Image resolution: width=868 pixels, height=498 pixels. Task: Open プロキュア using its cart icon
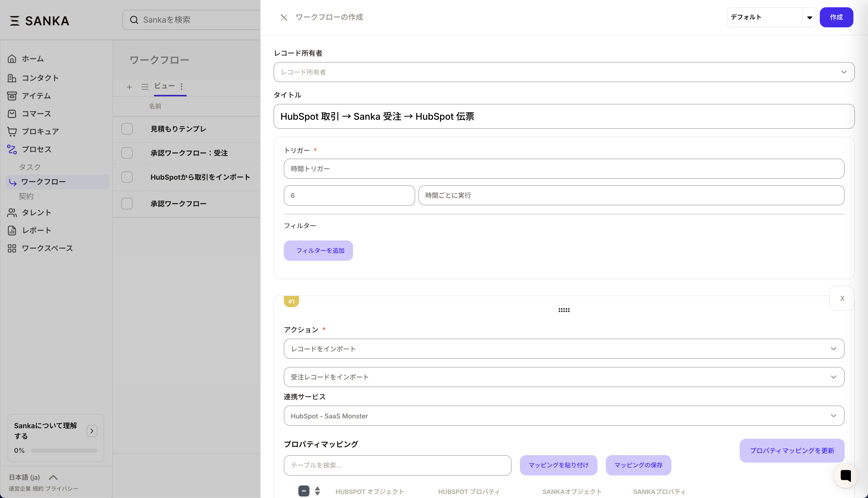tap(12, 131)
